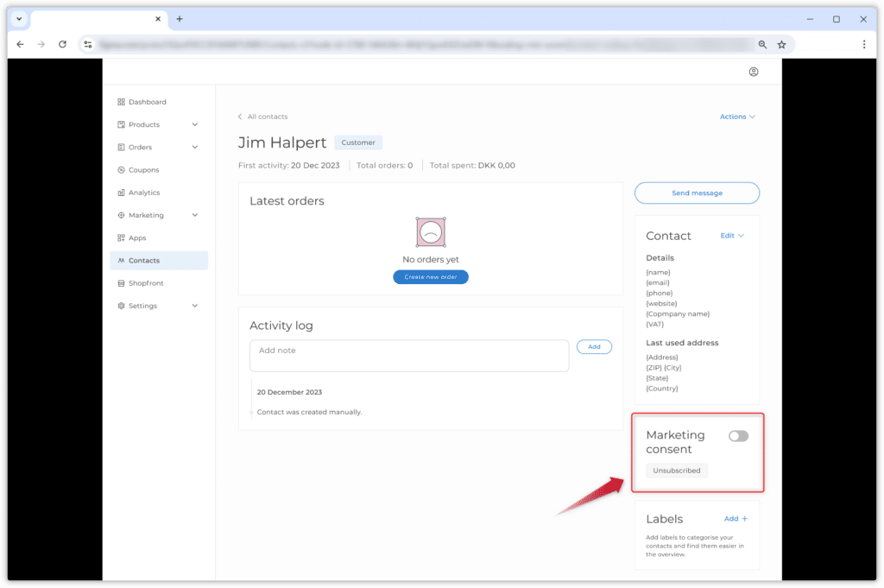Click the Add note text field
The image size is (884, 588).
(x=408, y=355)
